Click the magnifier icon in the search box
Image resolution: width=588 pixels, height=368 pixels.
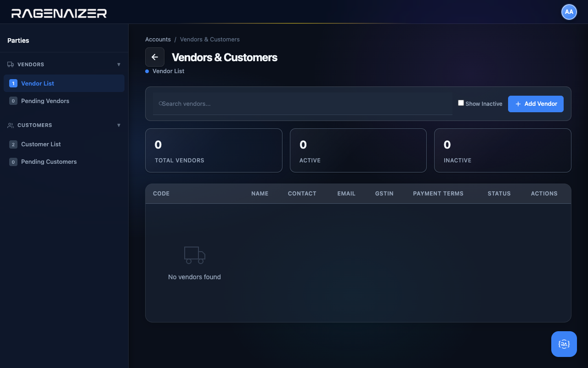coord(161,103)
